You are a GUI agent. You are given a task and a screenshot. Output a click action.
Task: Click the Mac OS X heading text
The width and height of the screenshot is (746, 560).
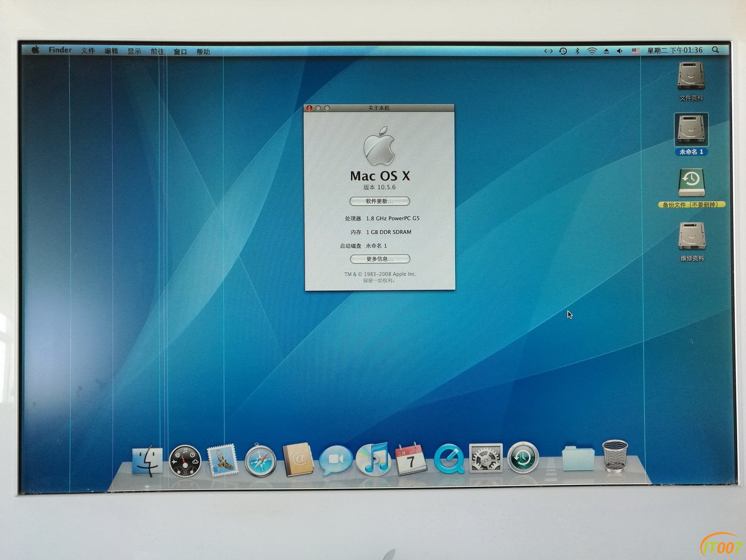click(379, 176)
